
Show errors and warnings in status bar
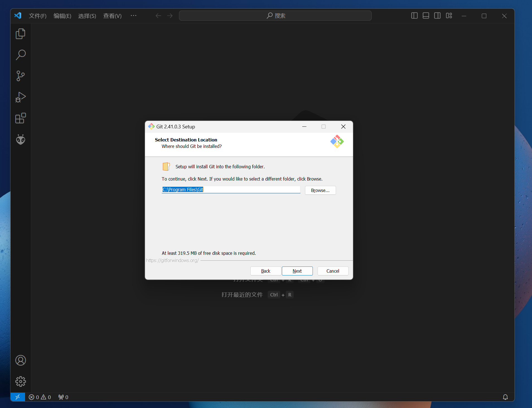pyautogui.click(x=40, y=397)
